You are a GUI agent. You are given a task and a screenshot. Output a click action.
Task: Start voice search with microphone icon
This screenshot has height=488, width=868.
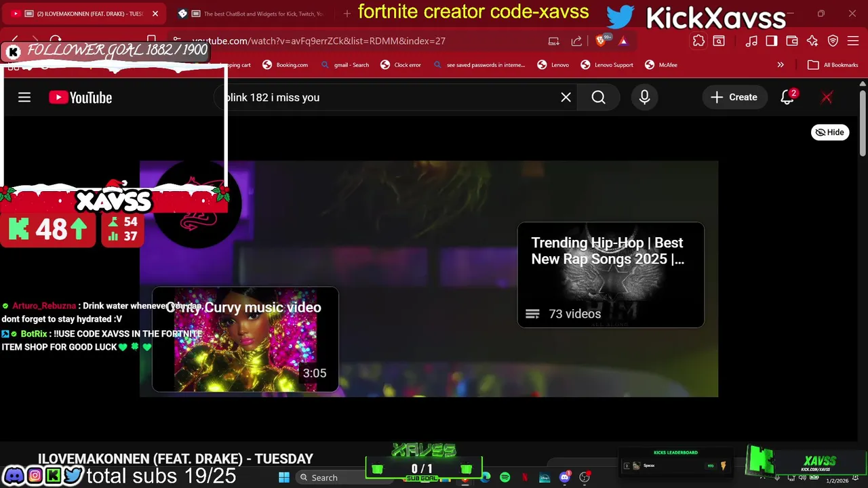tap(644, 98)
